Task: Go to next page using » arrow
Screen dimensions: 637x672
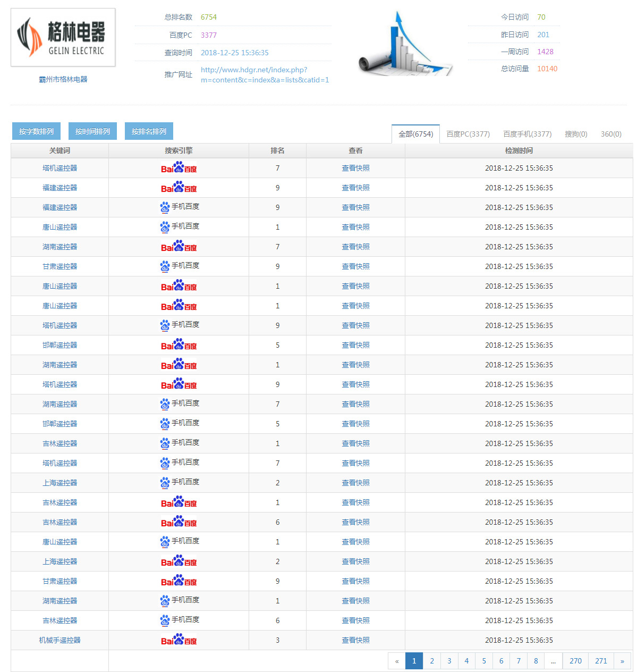Action: tap(622, 661)
